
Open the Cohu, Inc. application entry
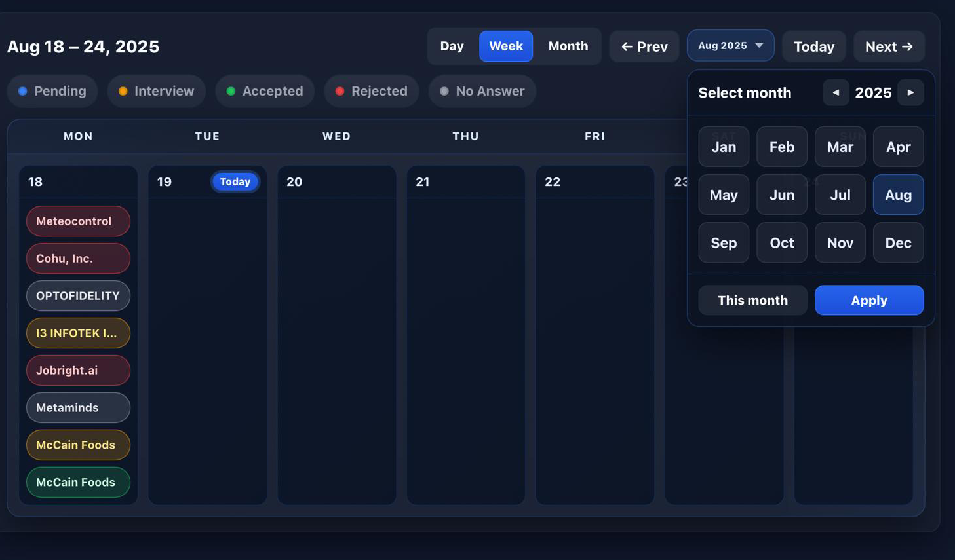78,259
